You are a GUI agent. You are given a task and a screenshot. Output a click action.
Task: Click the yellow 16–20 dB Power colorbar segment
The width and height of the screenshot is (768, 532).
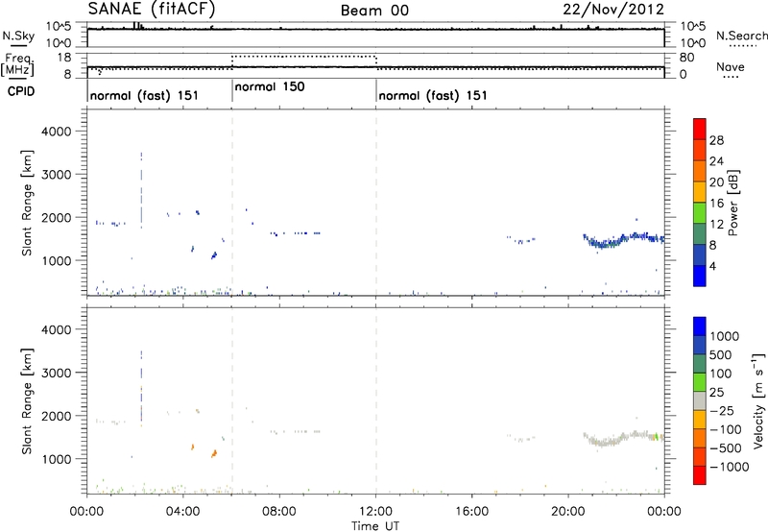700,191
